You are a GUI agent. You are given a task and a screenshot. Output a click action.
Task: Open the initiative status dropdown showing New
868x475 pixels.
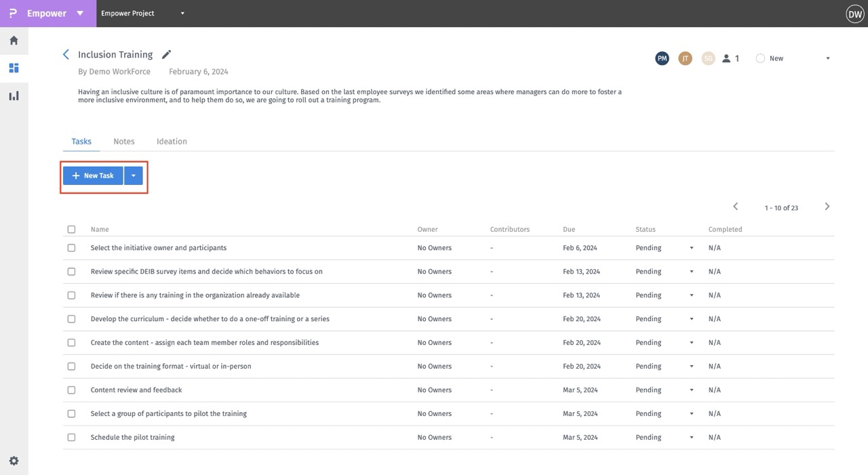point(827,58)
